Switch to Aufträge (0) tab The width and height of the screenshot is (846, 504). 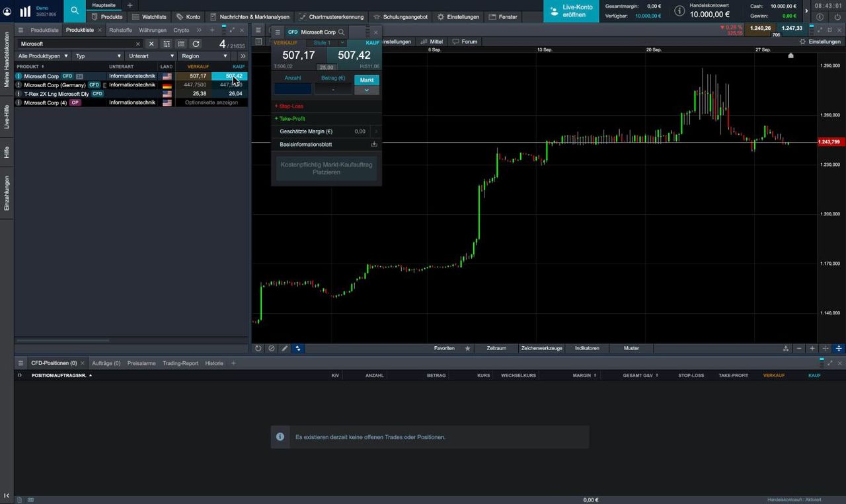(106, 363)
